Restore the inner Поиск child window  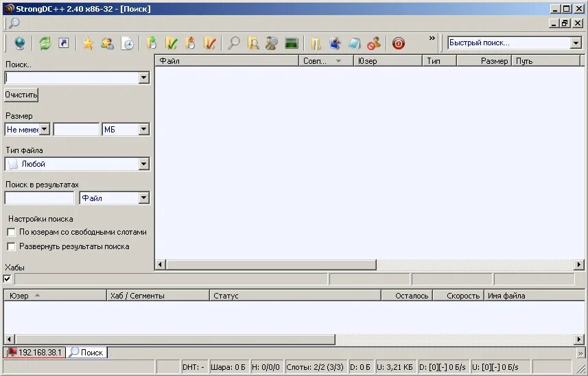(x=565, y=23)
